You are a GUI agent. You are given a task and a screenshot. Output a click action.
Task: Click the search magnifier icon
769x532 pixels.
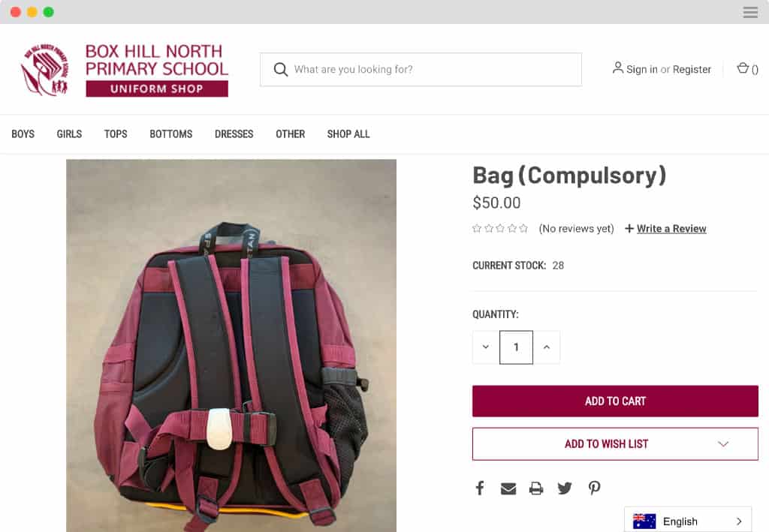(x=281, y=69)
